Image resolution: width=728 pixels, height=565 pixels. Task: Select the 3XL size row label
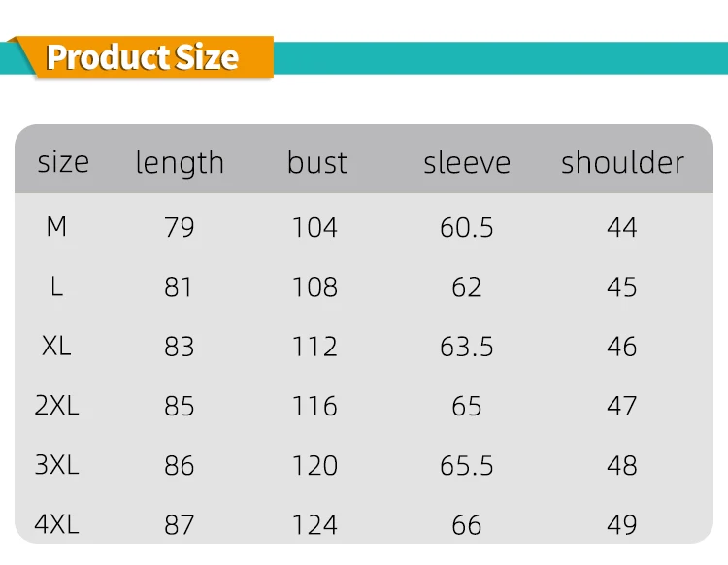click(56, 465)
